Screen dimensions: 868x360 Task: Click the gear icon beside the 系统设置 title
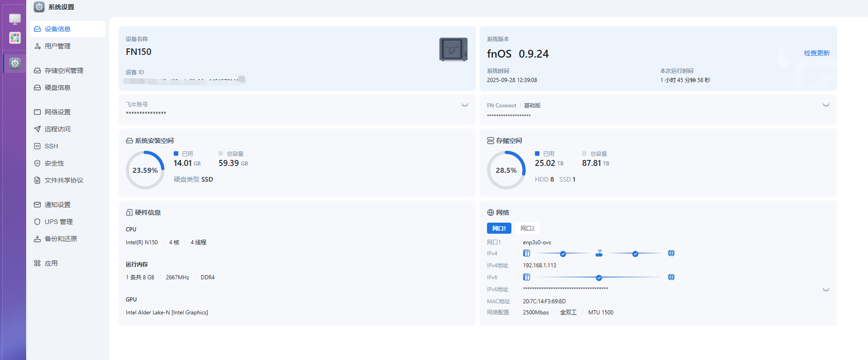point(39,7)
